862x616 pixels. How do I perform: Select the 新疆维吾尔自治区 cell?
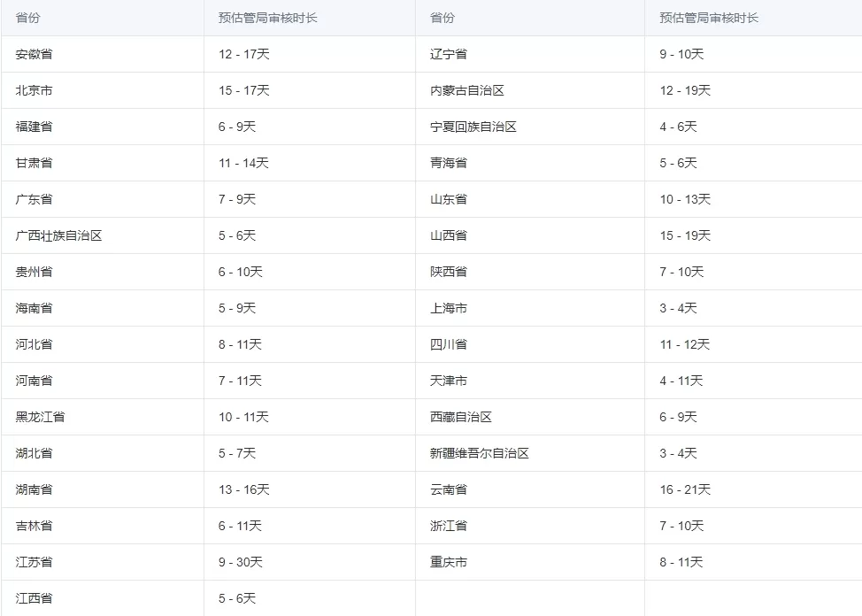[x=480, y=453]
